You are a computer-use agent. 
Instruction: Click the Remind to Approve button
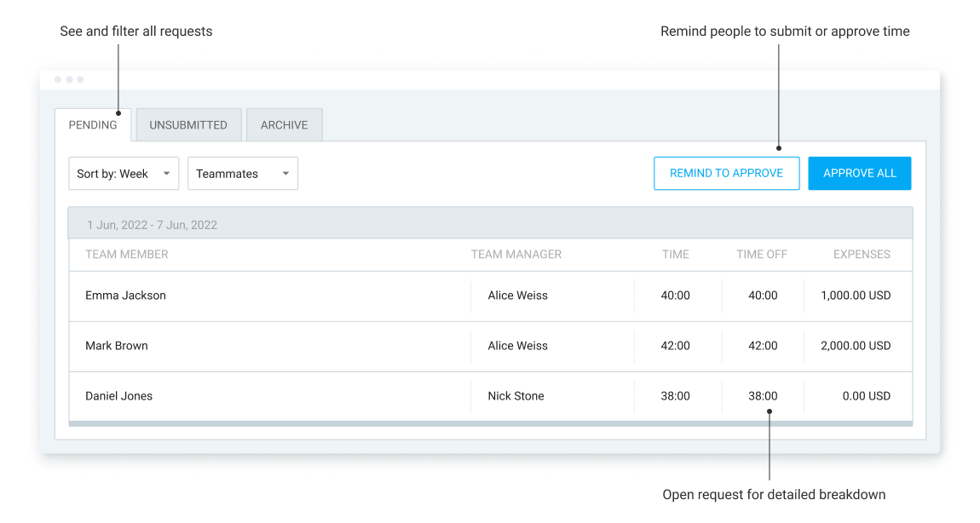point(726,173)
